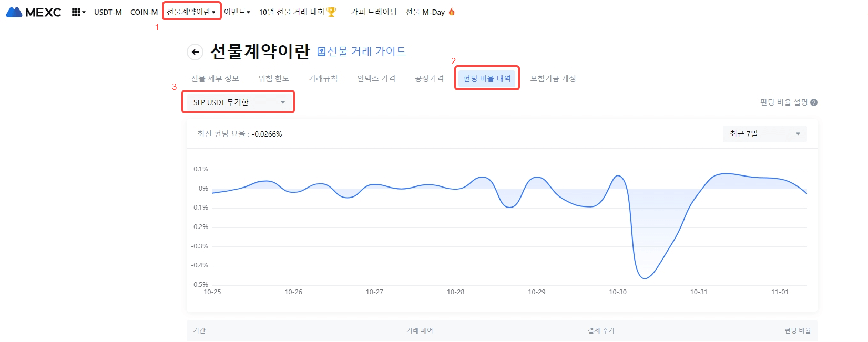Open the apps grid menu icon
868x342 pixels.
pos(77,12)
